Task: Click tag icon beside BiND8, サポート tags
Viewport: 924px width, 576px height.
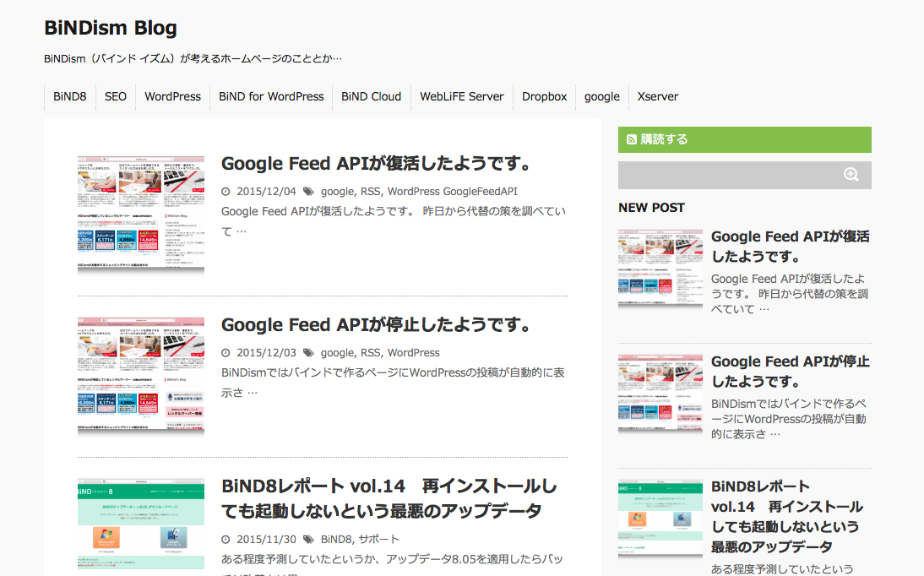Action: (308, 540)
